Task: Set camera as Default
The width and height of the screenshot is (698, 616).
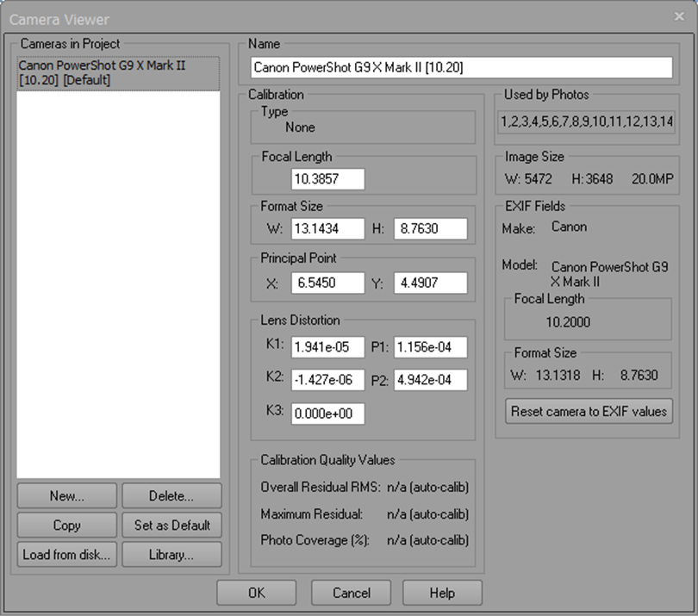Action: click(x=171, y=526)
